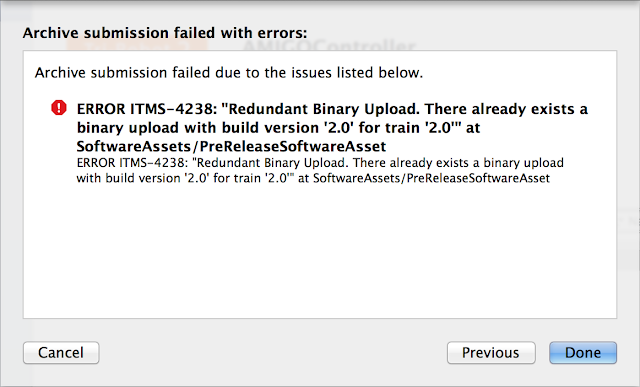The image size is (640, 387).
Task: Click the small SoftwareAssets/PreReleaseSoftwareAsset path in details
Action: (431, 178)
